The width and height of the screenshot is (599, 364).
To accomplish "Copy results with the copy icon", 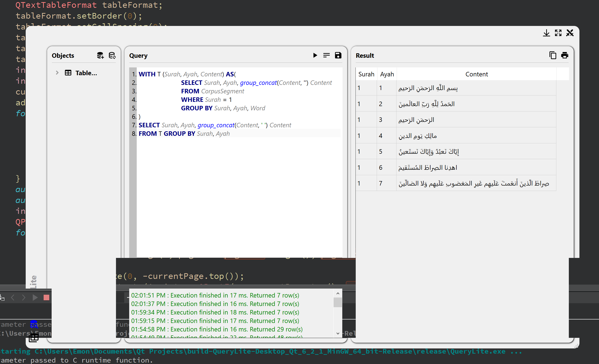I will pyautogui.click(x=553, y=55).
